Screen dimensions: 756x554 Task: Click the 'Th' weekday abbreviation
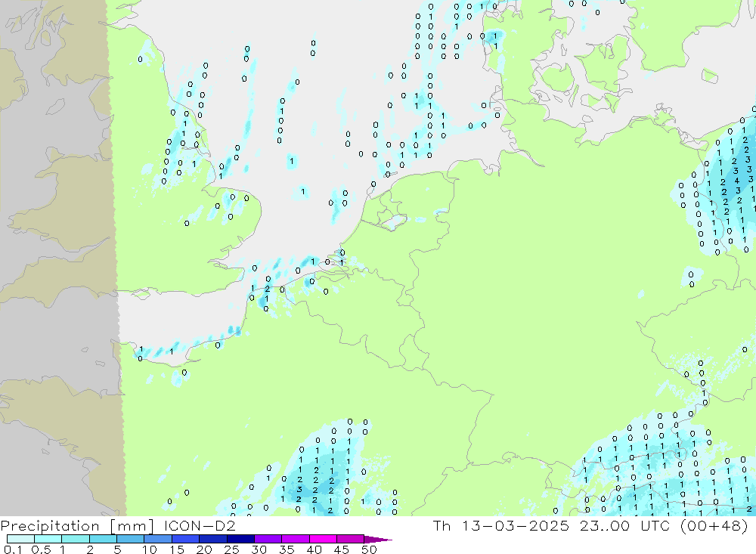tap(442, 525)
